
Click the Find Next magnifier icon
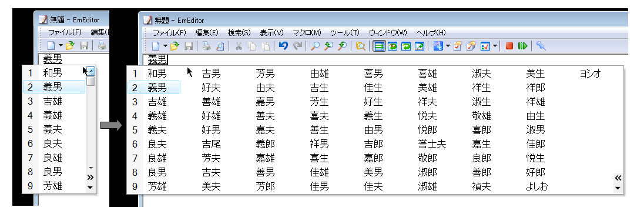(342, 46)
